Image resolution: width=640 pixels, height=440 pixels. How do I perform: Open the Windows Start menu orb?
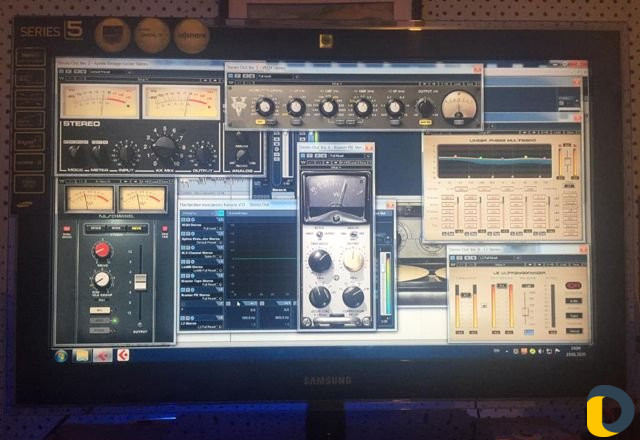coord(61,356)
